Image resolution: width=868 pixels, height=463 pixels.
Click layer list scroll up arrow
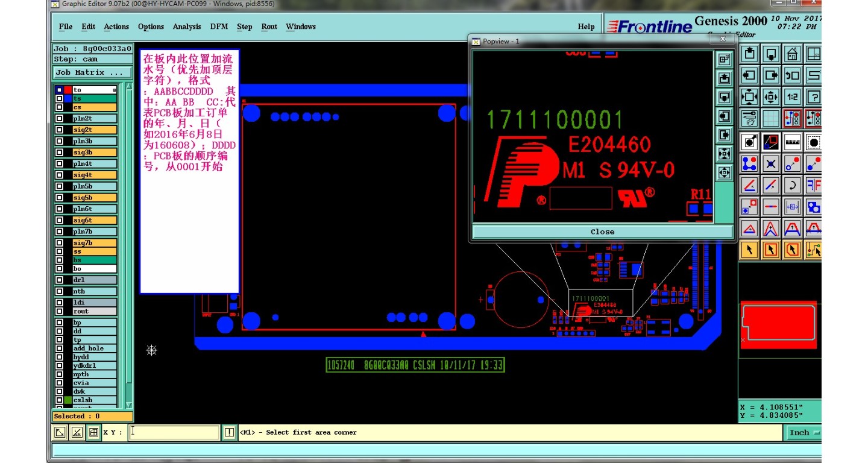click(128, 87)
